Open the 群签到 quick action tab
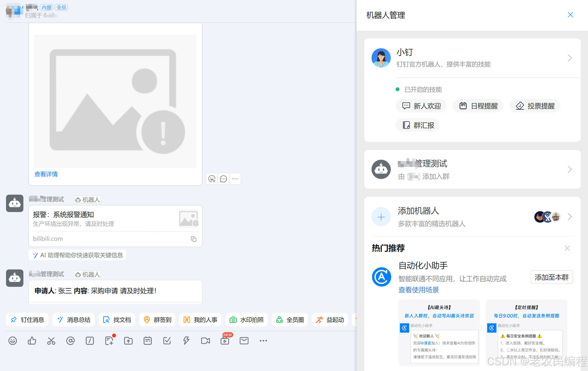The width and height of the screenshot is (588, 371). tap(157, 320)
